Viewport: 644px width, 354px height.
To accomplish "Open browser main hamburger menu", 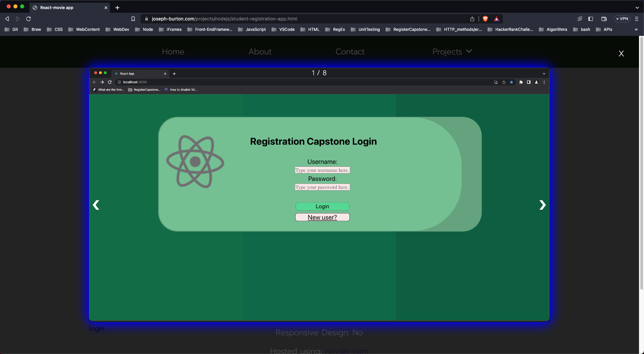I will [x=637, y=19].
